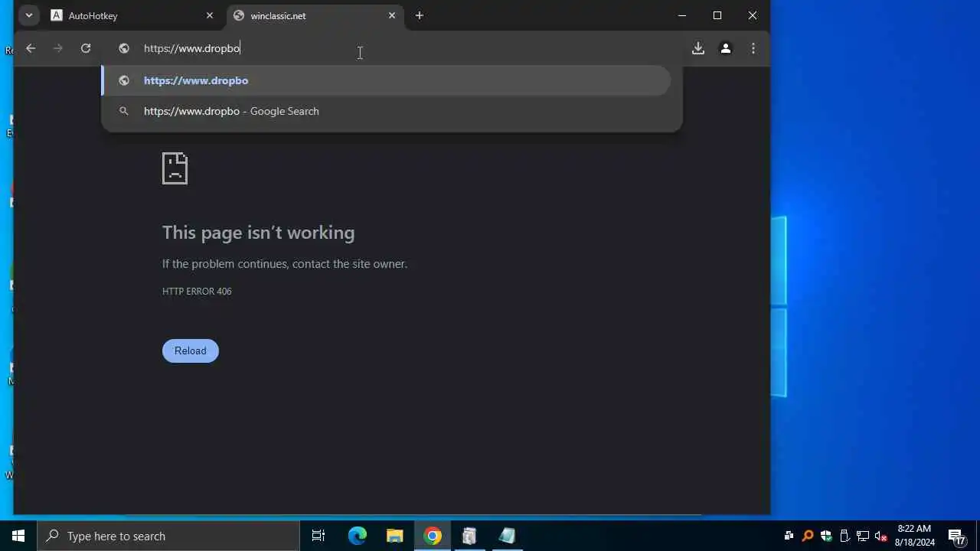Close the AutoHotkey tab

click(210, 15)
